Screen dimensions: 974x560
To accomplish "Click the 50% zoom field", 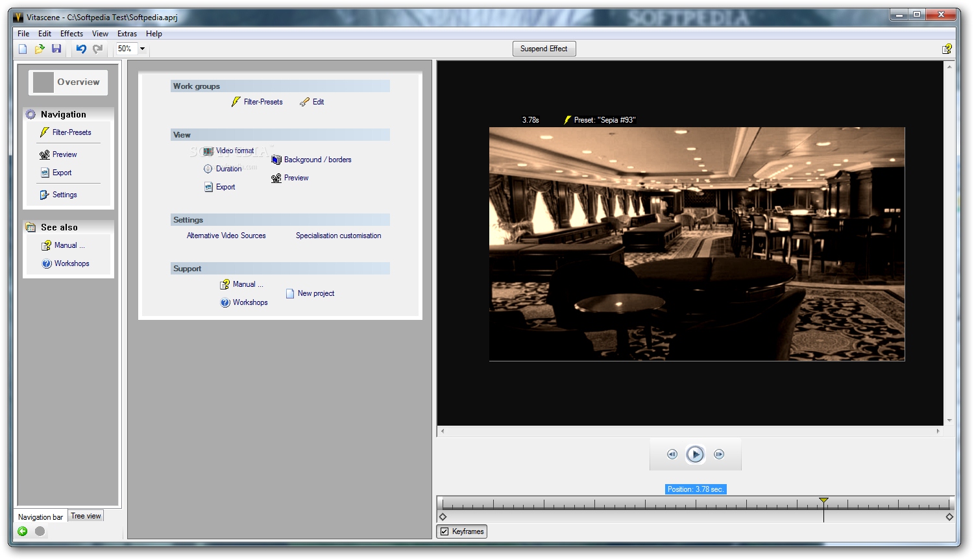I will click(126, 49).
